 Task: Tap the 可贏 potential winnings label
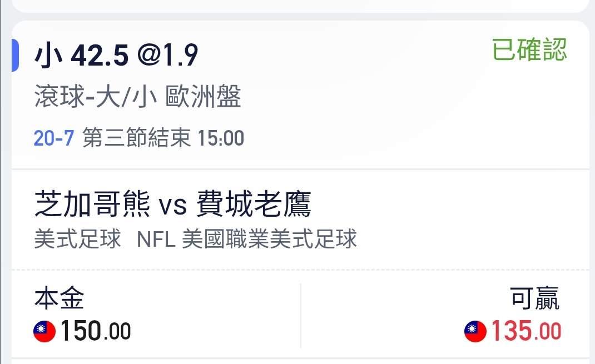(x=534, y=298)
